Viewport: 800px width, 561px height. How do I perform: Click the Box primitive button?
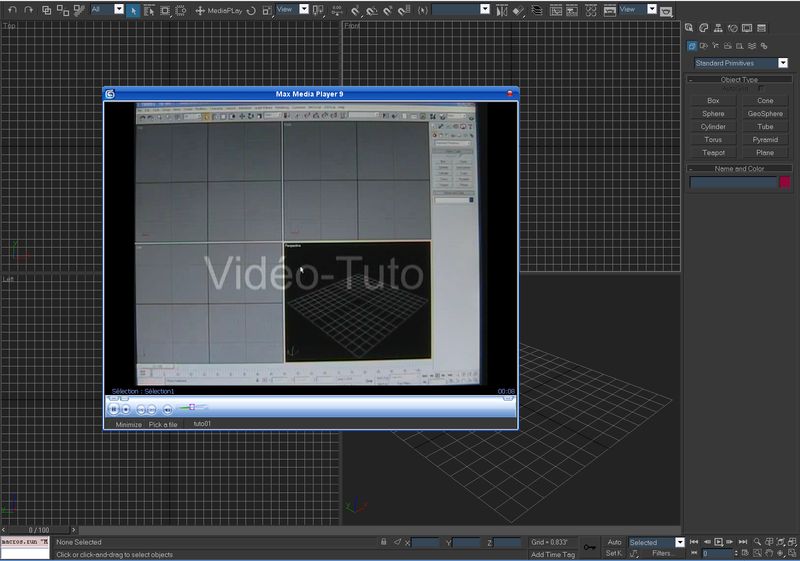[x=713, y=100]
